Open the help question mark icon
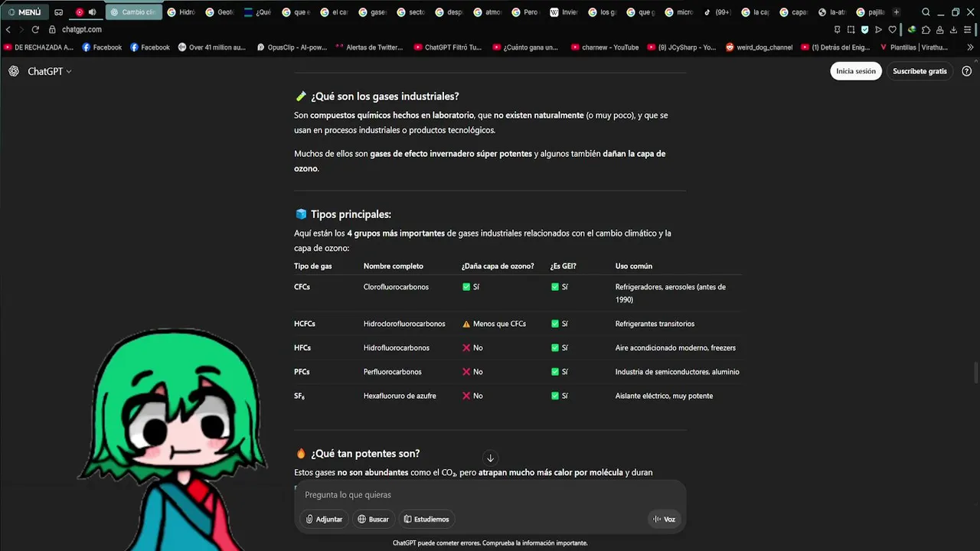The height and width of the screenshot is (551, 980). [x=966, y=71]
